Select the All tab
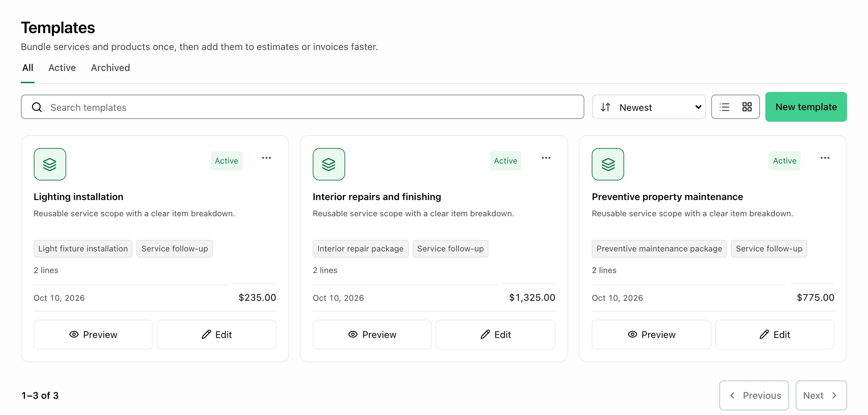Viewport: 868px width, 415px height. pos(28,68)
